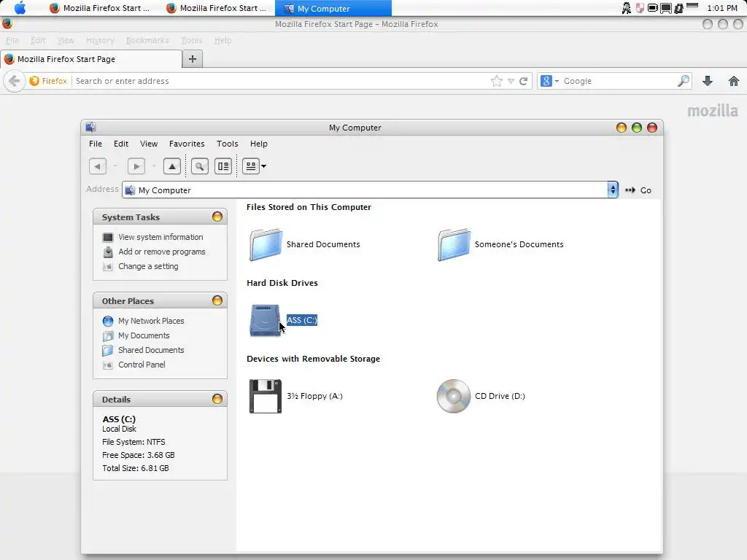Click the Firefox back arrow button
The width and height of the screenshot is (747, 560).
click(15, 81)
